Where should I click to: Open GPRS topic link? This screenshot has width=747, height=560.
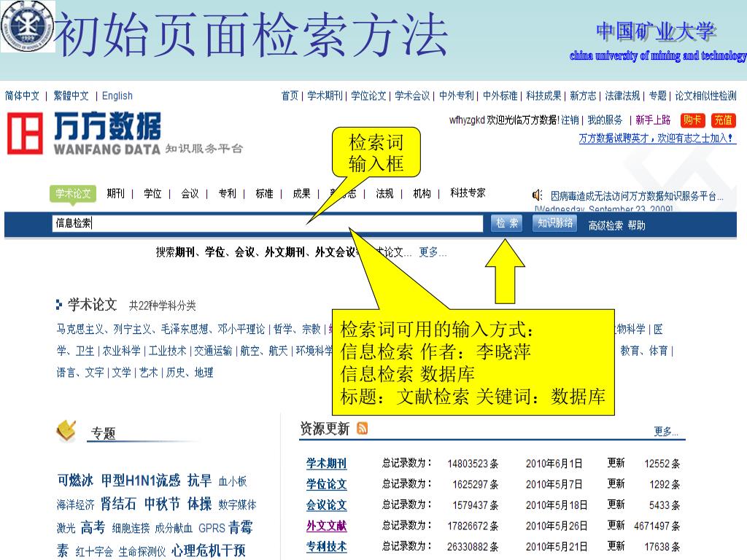point(212,529)
